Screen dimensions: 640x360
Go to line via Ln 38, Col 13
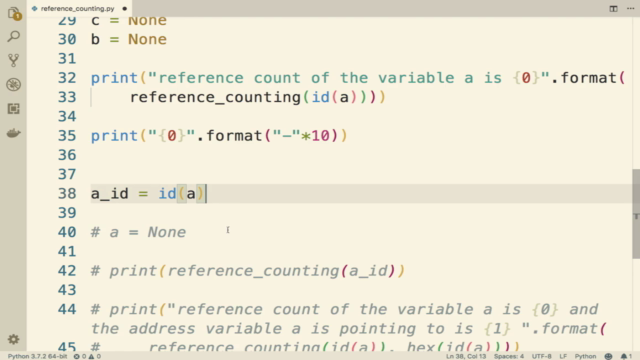point(466,356)
